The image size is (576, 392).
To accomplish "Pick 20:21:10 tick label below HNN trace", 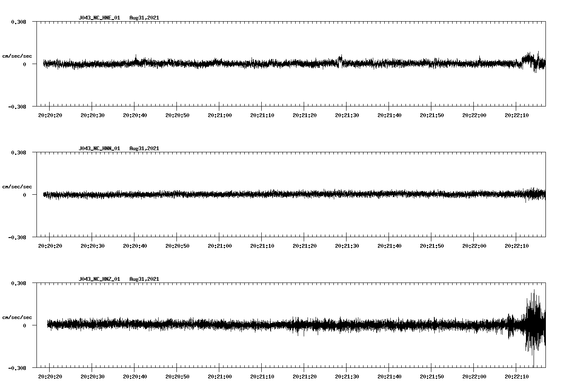I will pyautogui.click(x=262, y=246).
